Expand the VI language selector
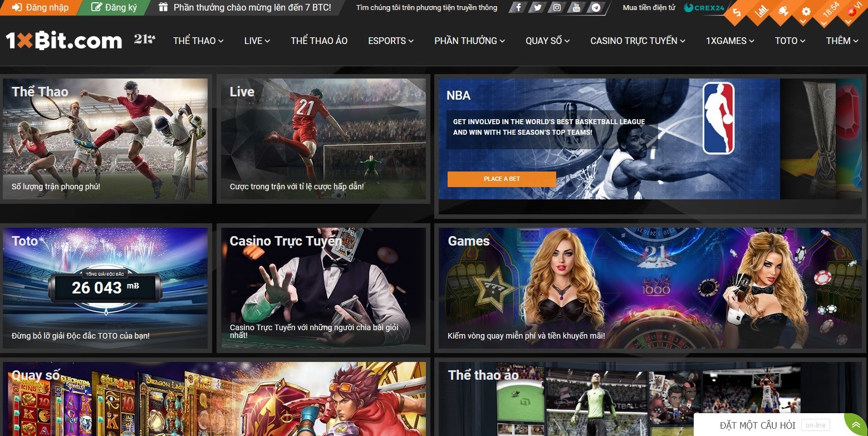Viewport: 868px width, 436px height. 853,12
